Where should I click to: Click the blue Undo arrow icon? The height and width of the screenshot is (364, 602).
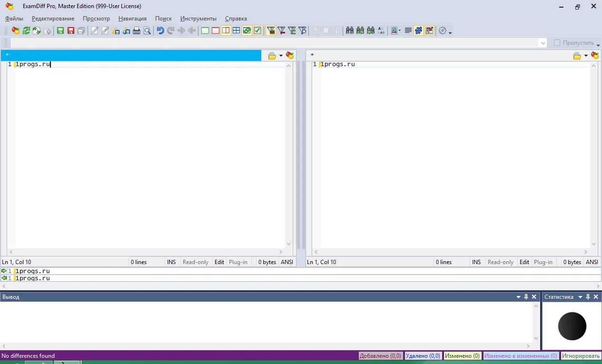[x=160, y=31]
